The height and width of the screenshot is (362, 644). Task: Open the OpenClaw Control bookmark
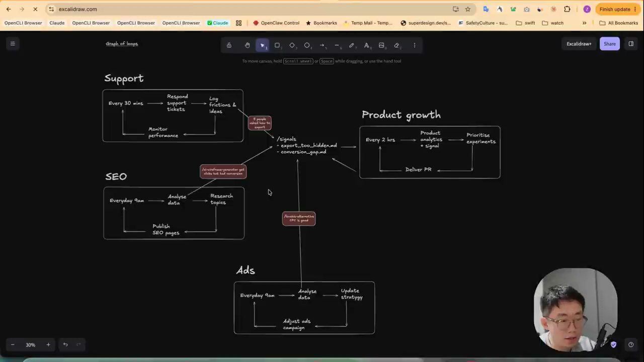[x=276, y=23]
